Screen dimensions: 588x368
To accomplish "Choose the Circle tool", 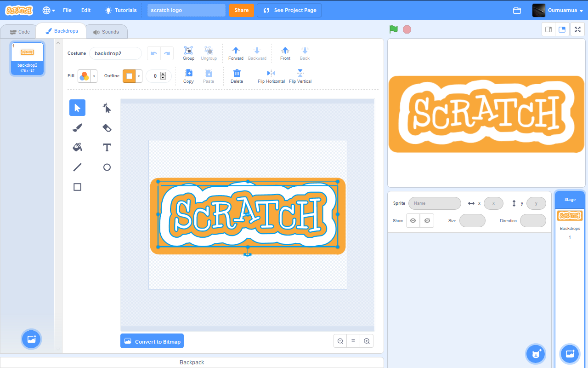I will click(107, 167).
